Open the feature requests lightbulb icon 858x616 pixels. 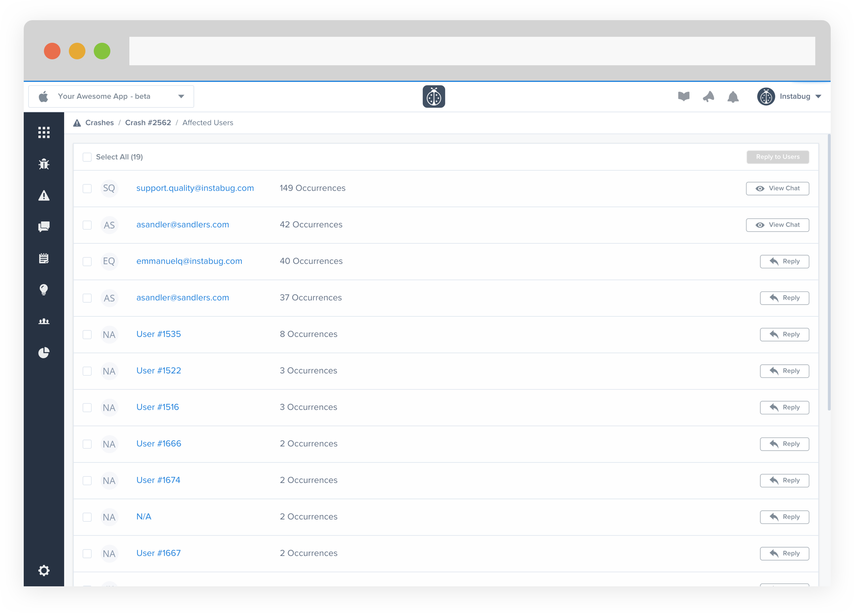click(44, 290)
